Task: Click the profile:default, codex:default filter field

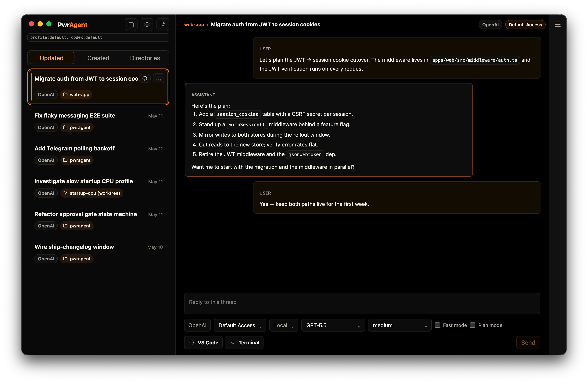Action: [98, 37]
